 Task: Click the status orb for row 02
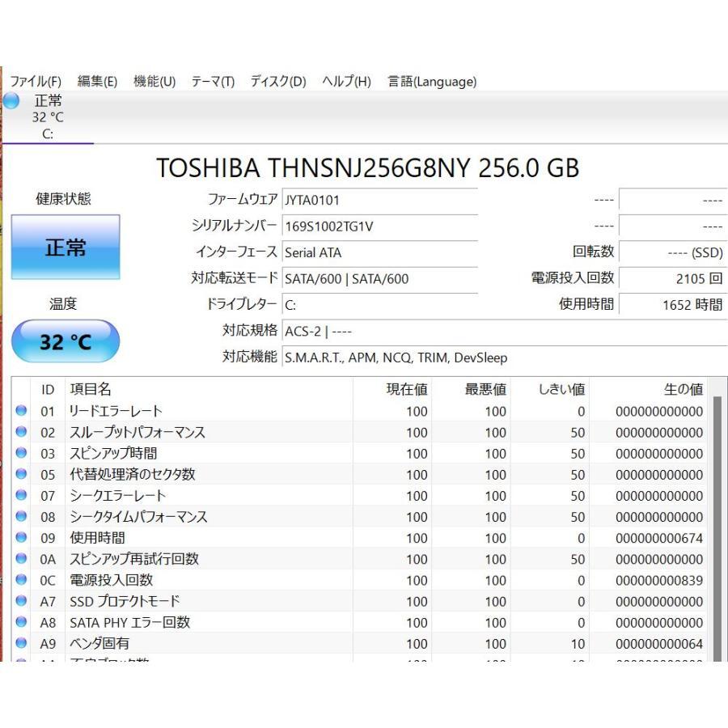[21, 431]
